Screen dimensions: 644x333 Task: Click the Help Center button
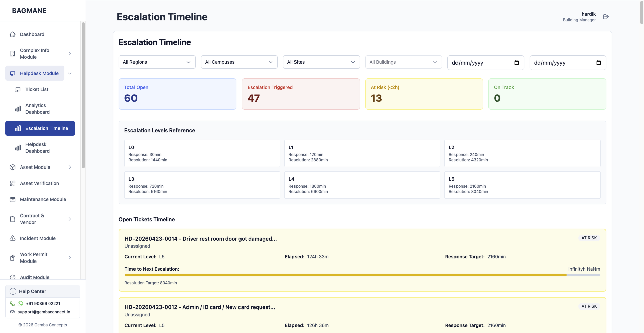pos(43,291)
